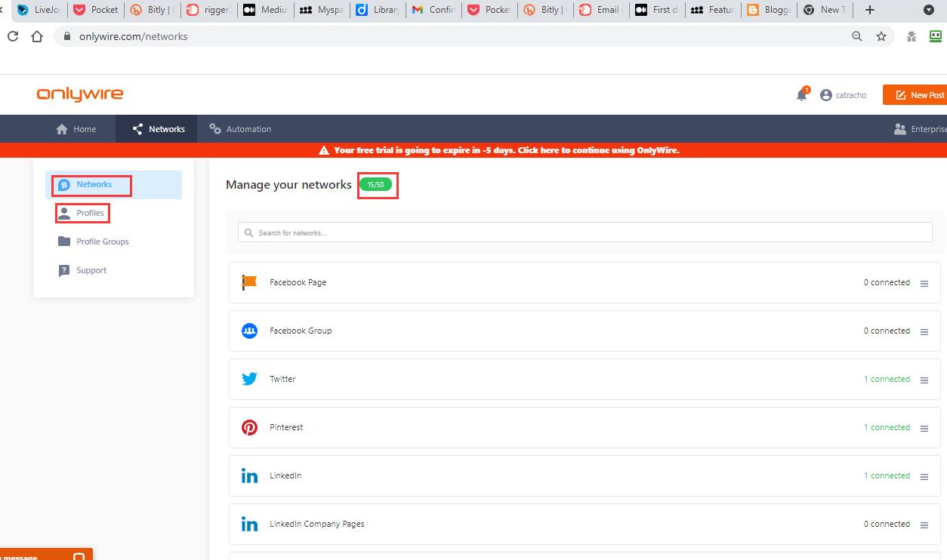Click the Search for networks field
This screenshot has height=560, width=947.
585,232
